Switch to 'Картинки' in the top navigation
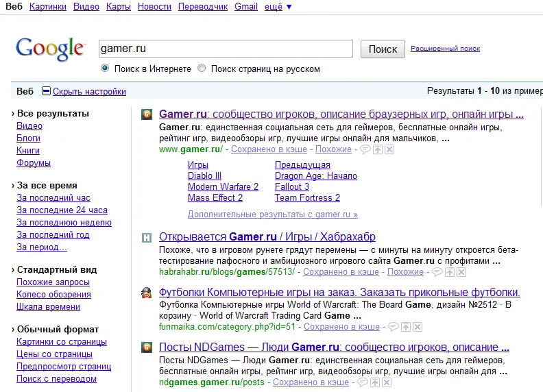Viewport: 543px width, 392px height. pyautogui.click(x=48, y=7)
